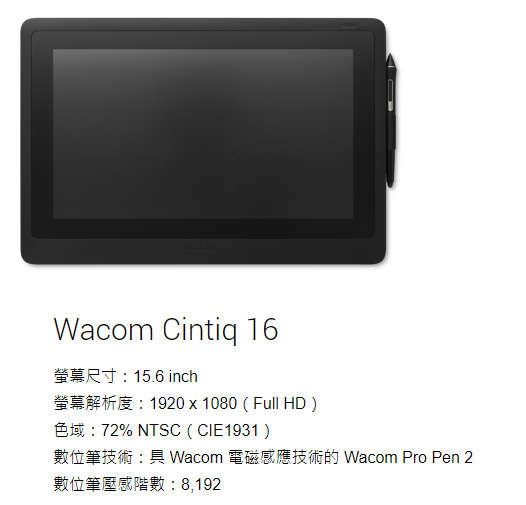Select the 15.6 inch screen size text
This screenshot has width=526, height=505.
[x=166, y=376]
